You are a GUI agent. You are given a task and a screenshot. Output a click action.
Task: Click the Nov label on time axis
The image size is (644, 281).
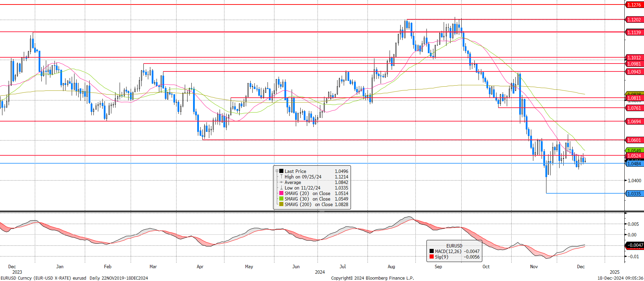(534, 267)
